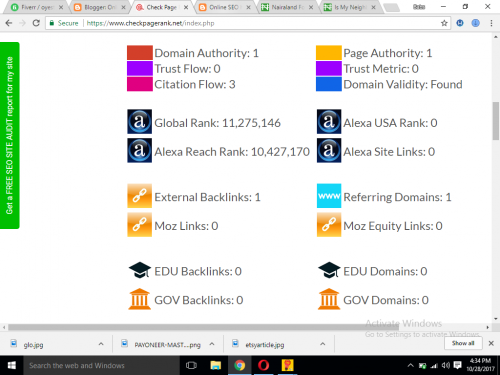
Task: Reload the page with the refresh icon
Action: pyautogui.click(x=36, y=23)
